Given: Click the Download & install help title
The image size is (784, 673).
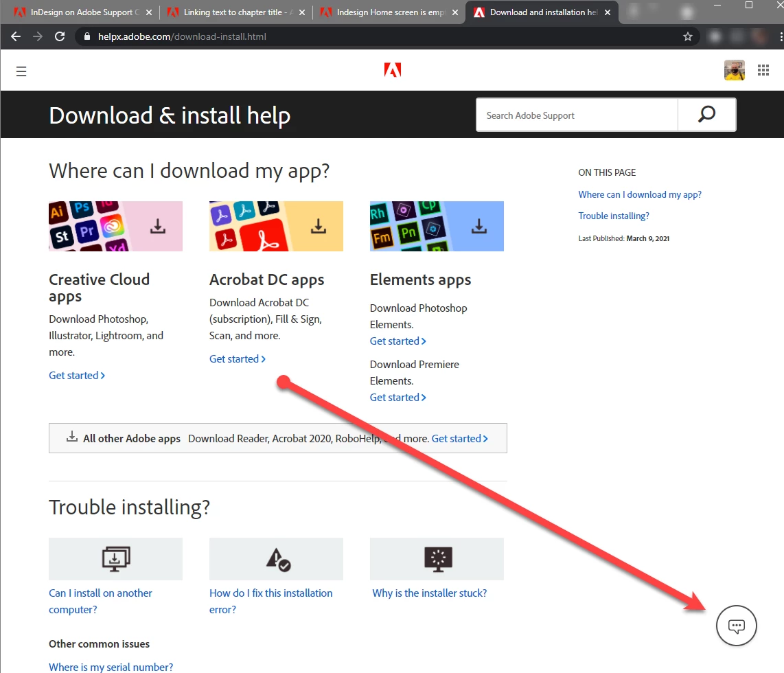Looking at the screenshot, I should tap(170, 115).
